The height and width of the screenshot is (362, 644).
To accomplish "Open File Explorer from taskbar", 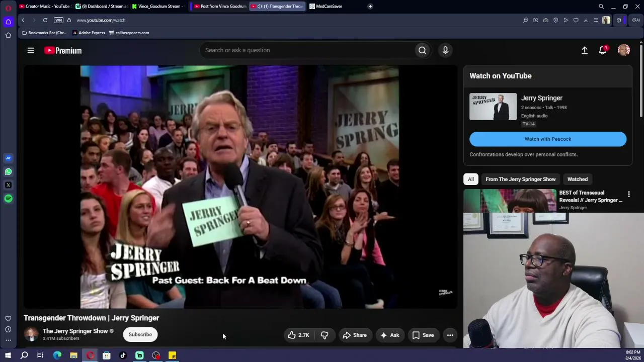I will click(73, 355).
